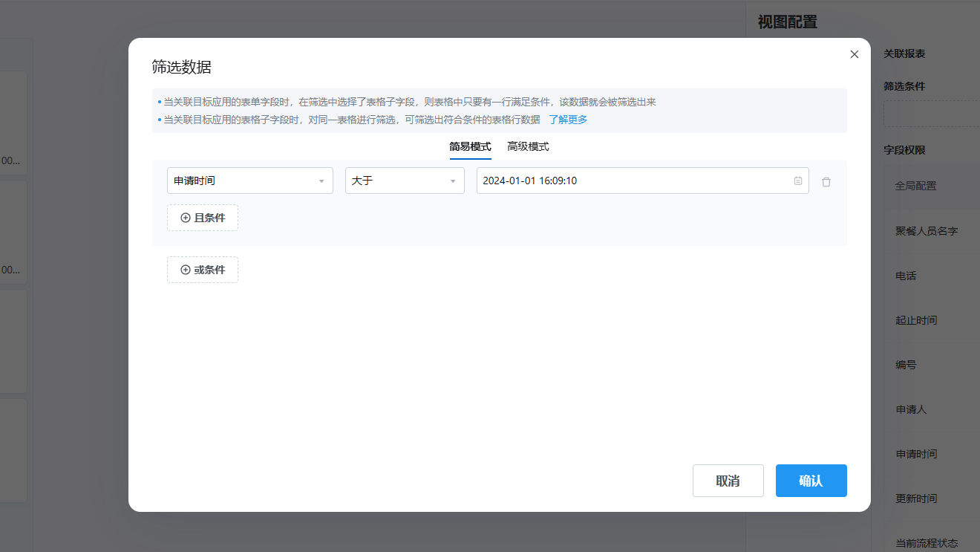This screenshot has width=980, height=552.
Task: Switch to the 高级模式 tab
Action: click(528, 146)
